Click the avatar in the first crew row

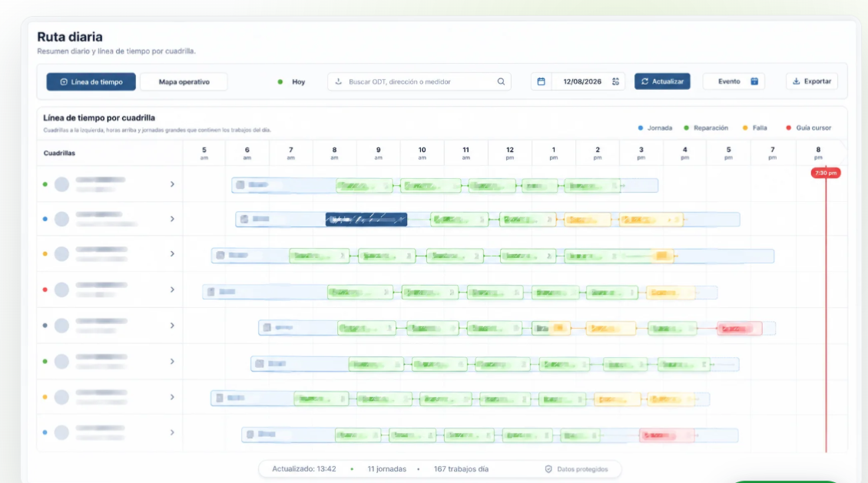click(x=62, y=184)
